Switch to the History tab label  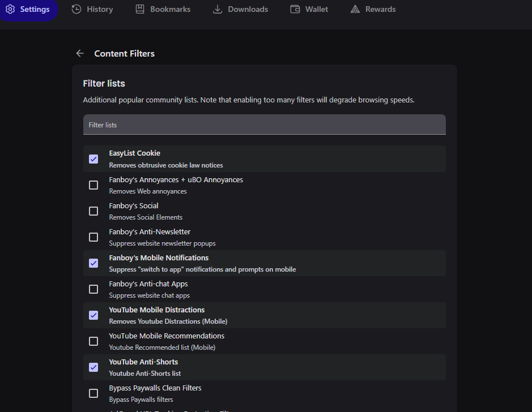[100, 9]
